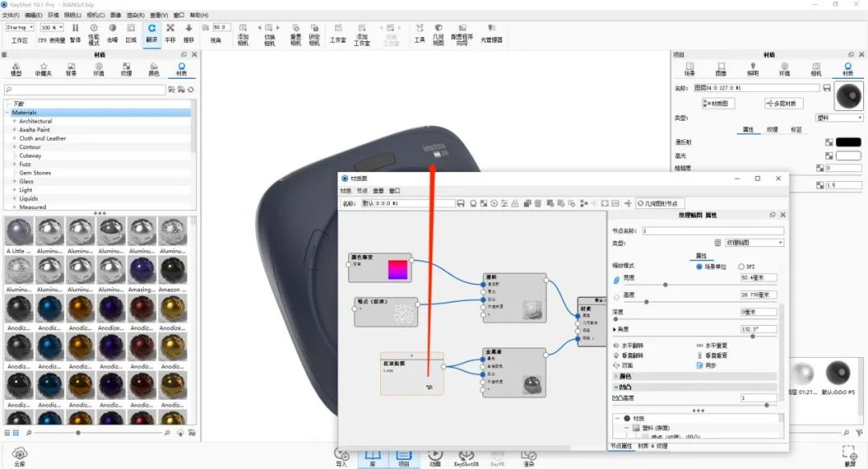Switch to 纹理 texture sub-tab in project panel
This screenshot has width=868, height=469.
click(x=772, y=130)
